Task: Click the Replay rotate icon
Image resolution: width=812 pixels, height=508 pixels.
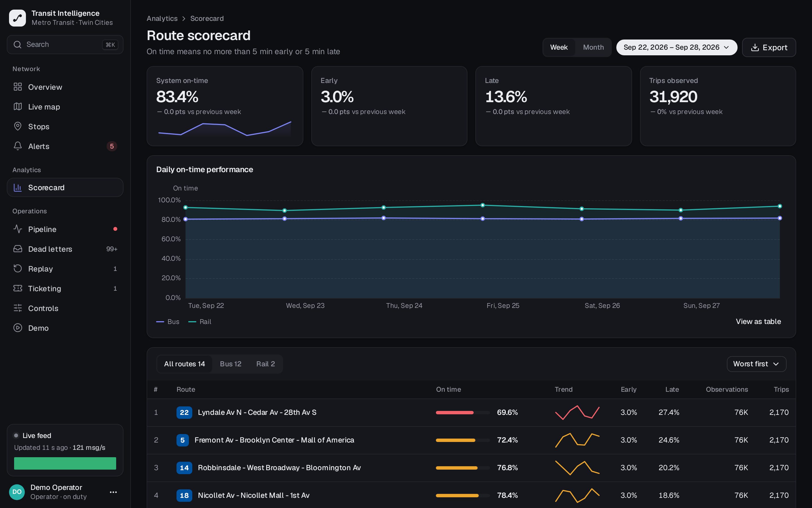Action: pos(17,268)
